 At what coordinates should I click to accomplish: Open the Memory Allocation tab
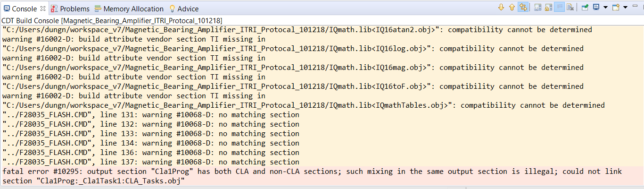[x=129, y=9]
